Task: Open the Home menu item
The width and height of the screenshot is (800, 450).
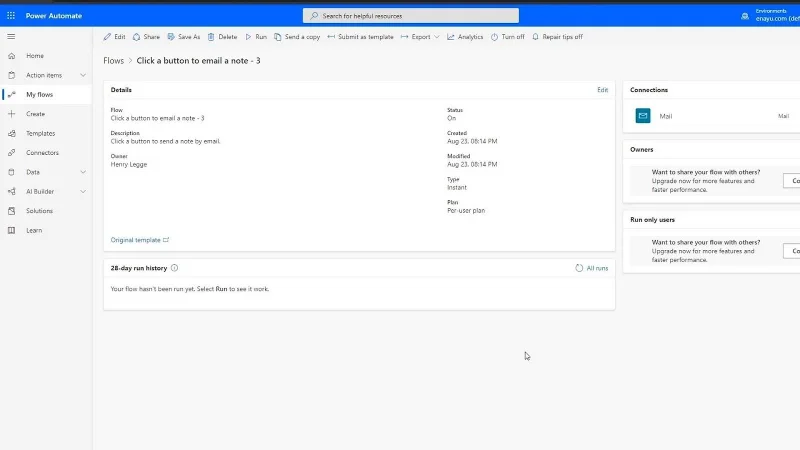Action: pos(46,56)
